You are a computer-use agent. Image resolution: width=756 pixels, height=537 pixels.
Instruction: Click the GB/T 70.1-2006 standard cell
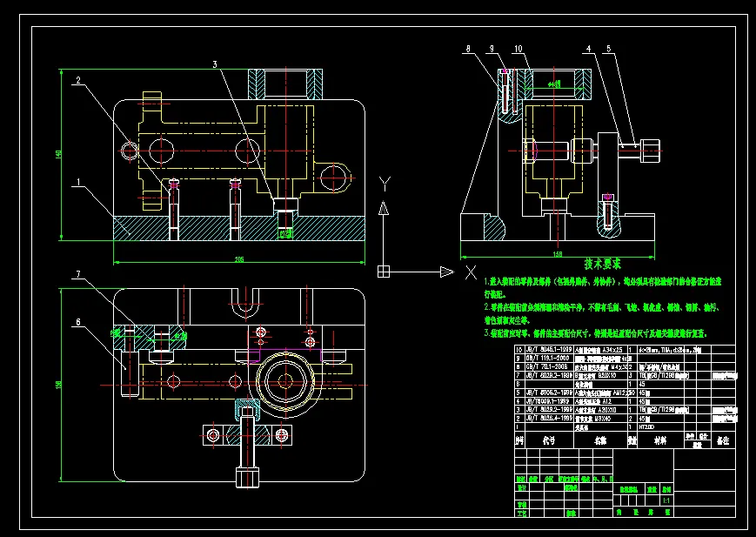click(548, 366)
